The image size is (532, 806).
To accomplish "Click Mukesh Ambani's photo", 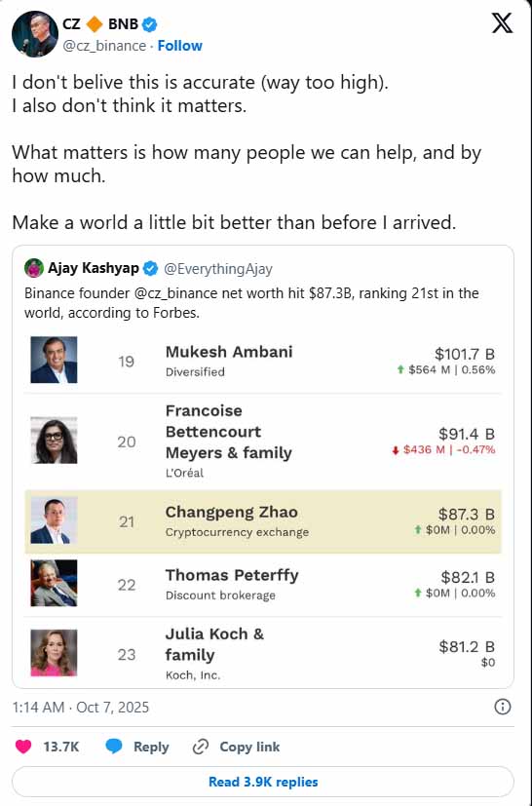I will coord(54,360).
